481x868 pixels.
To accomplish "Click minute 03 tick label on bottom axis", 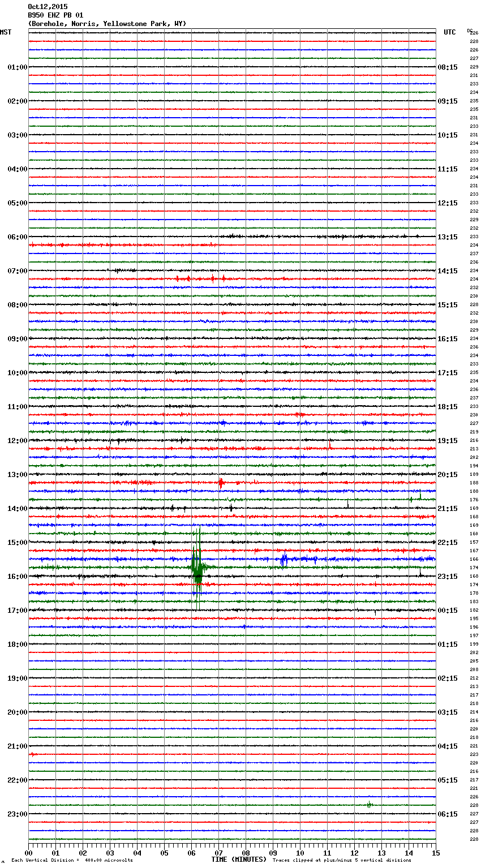I will click(x=110, y=853).
